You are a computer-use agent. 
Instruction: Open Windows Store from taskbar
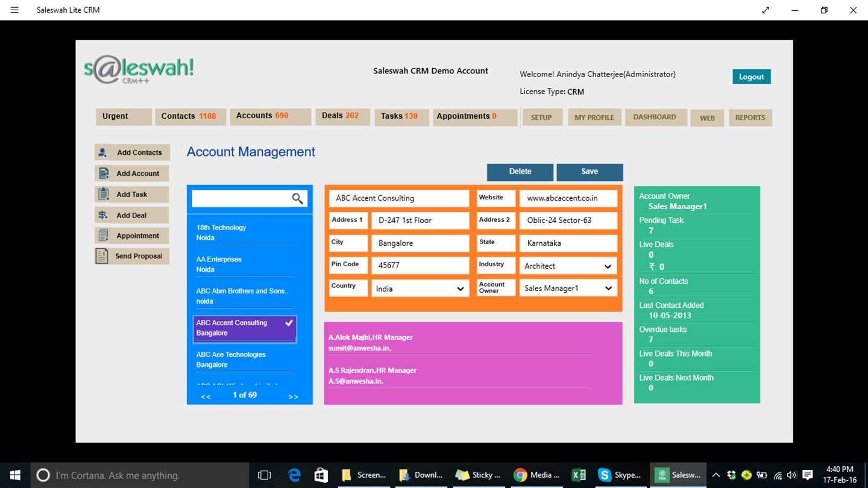click(321, 475)
